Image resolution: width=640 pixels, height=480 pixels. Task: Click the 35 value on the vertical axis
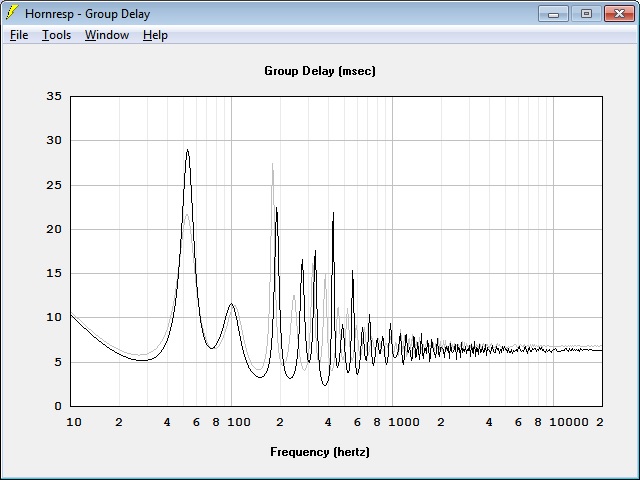pos(54,96)
